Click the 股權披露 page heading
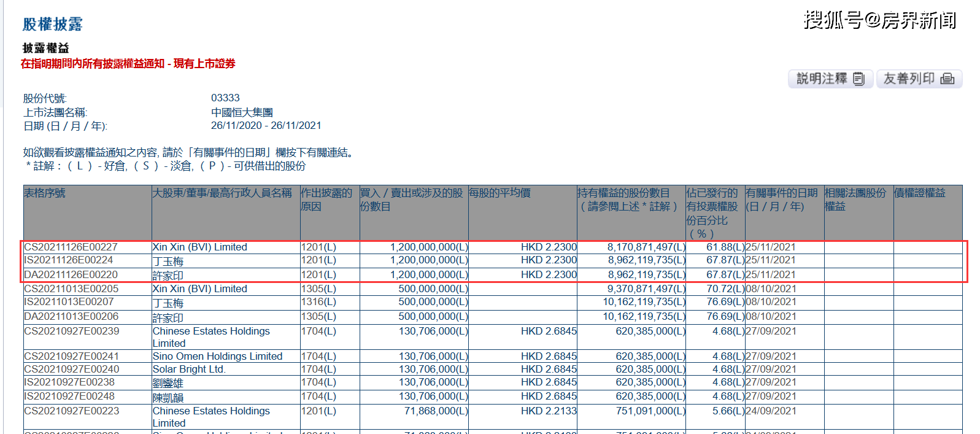This screenshot has height=434, width=980. 52,24
